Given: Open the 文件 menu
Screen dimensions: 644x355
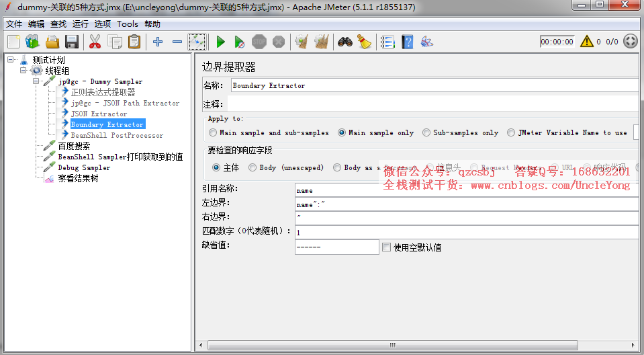Looking at the screenshot, I should point(14,24).
